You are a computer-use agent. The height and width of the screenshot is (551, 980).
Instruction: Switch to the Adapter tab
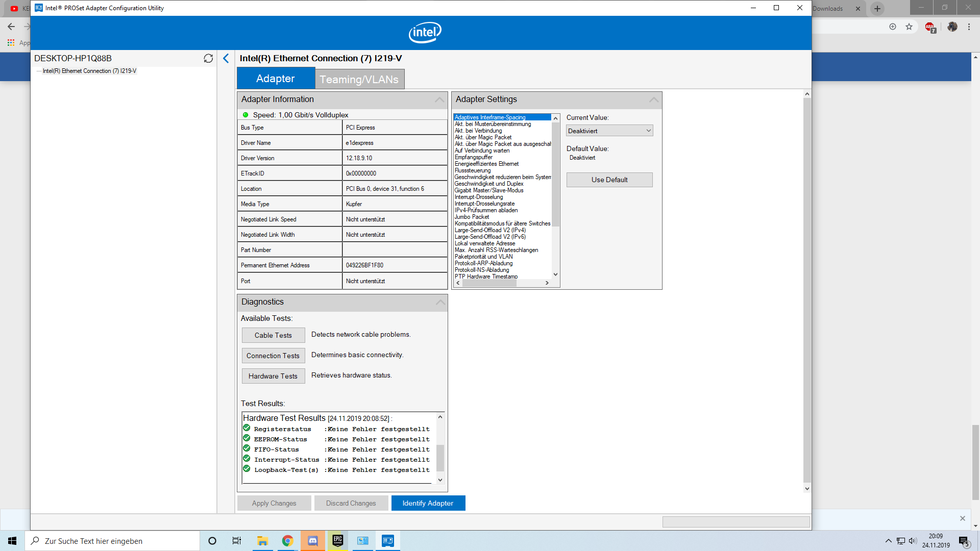pyautogui.click(x=276, y=79)
